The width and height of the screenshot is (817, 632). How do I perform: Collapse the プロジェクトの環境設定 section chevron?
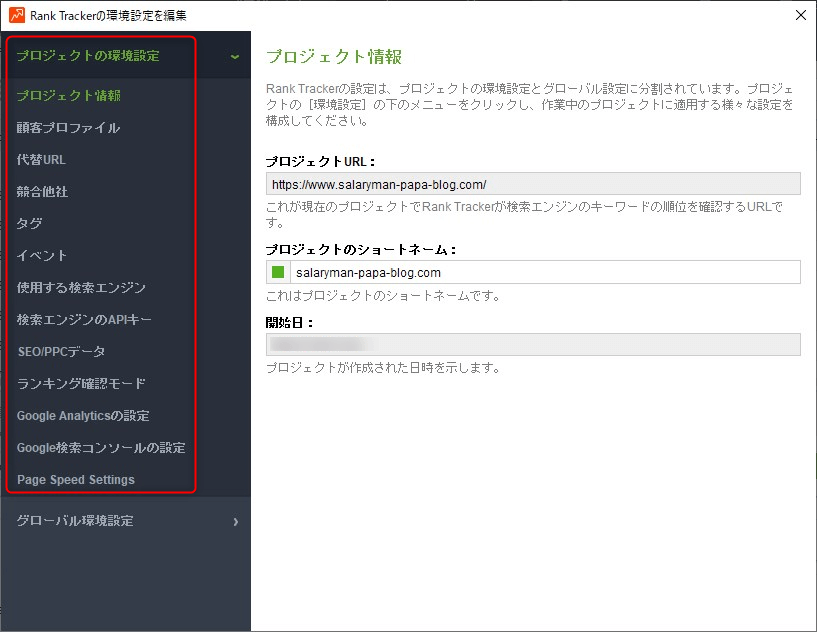(235, 56)
